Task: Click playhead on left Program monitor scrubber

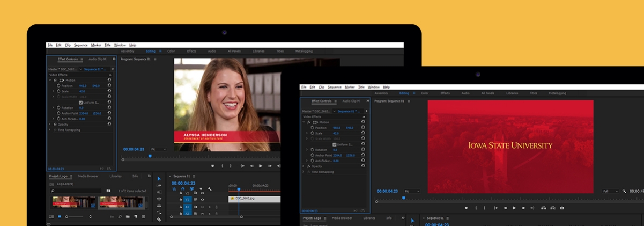Action: click(150, 156)
